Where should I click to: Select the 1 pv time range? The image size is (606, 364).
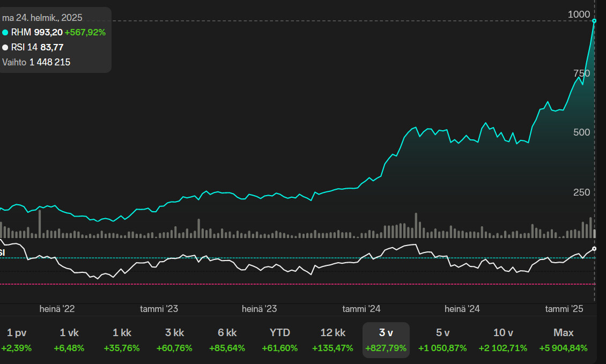coord(17,340)
